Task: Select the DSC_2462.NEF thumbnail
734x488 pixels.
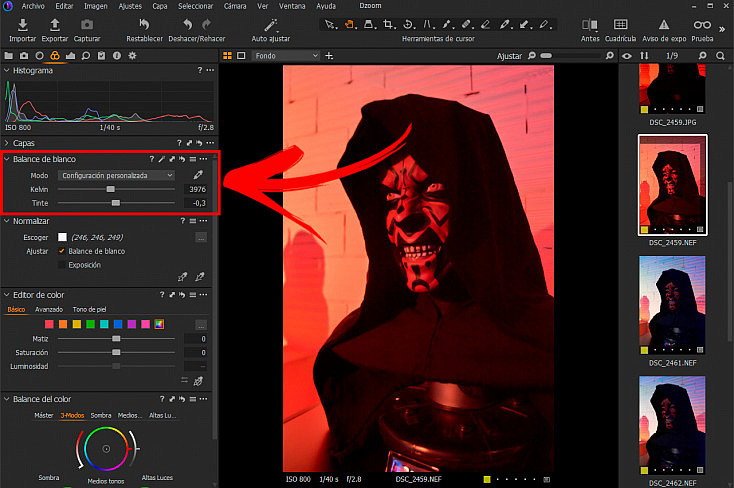Action: tap(672, 425)
